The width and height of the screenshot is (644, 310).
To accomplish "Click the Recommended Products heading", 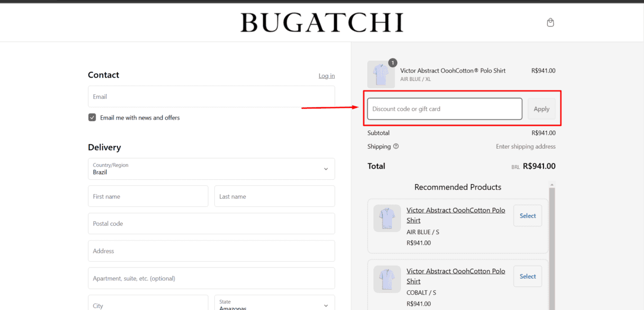I will coord(457,187).
